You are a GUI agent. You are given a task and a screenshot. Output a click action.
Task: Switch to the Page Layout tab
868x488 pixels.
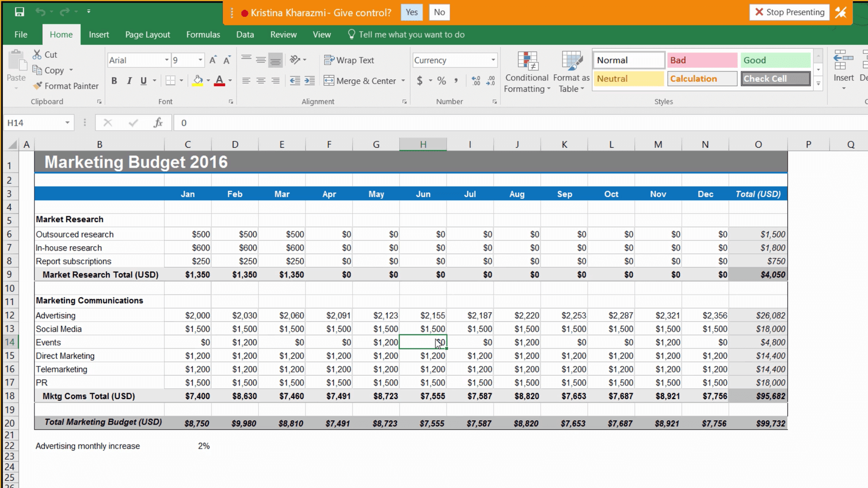coord(148,34)
